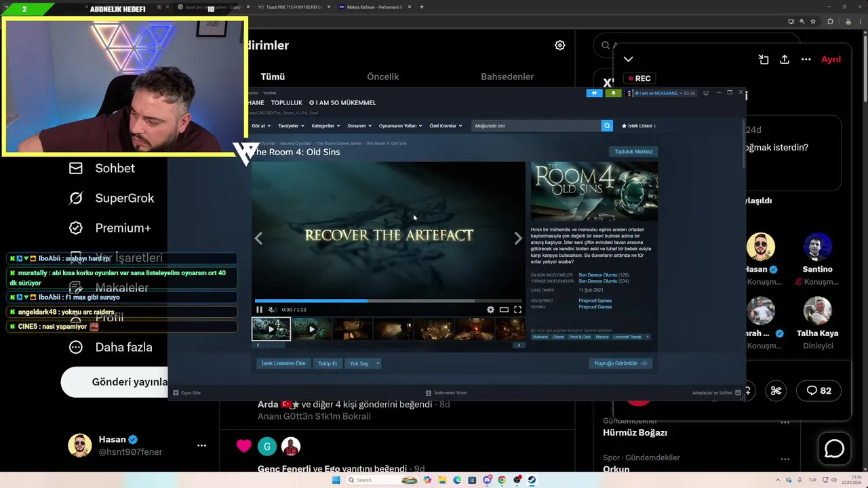Click Steam announcements megaphone icon
Screen dimensions: 868x488
tap(594, 93)
